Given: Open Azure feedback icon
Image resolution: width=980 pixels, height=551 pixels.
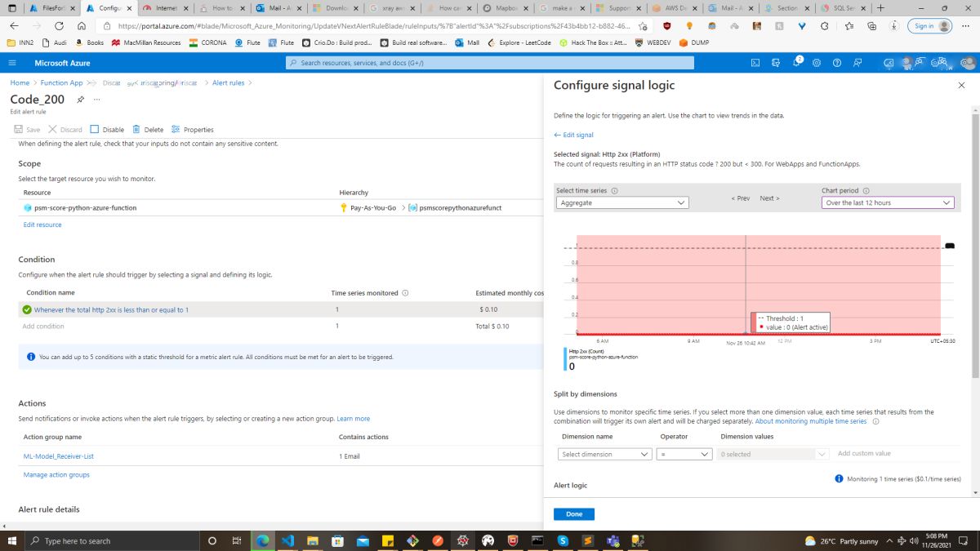Looking at the screenshot, I should coord(857,63).
